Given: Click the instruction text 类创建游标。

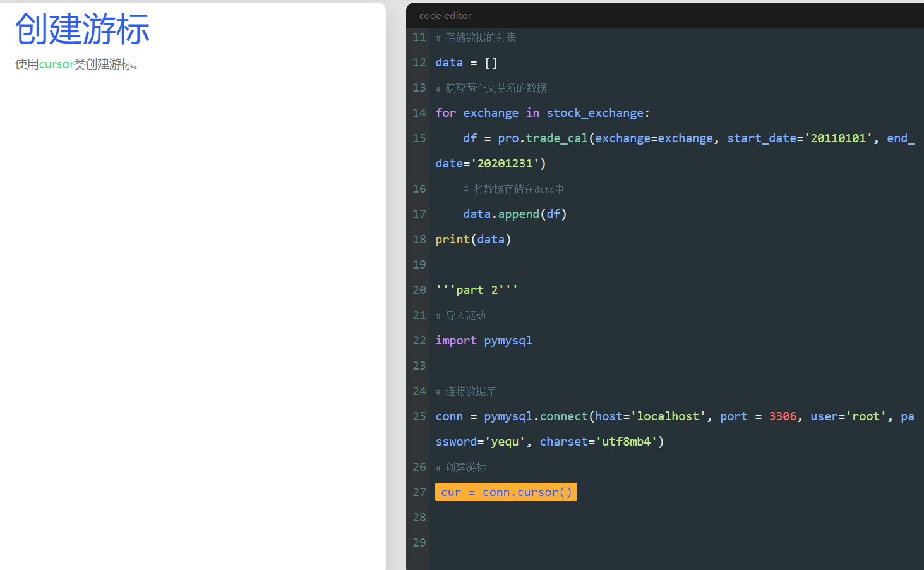Looking at the screenshot, I should pyautogui.click(x=106, y=64).
